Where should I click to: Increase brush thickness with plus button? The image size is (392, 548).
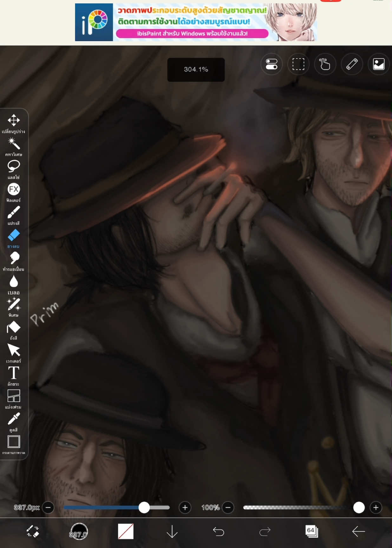pyautogui.click(x=185, y=507)
